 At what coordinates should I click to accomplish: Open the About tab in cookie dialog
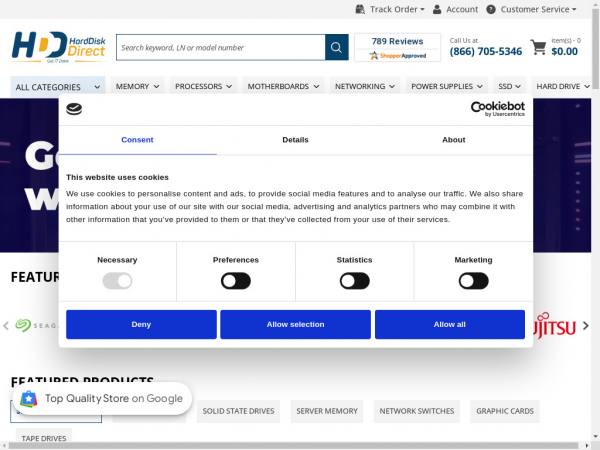[453, 140]
